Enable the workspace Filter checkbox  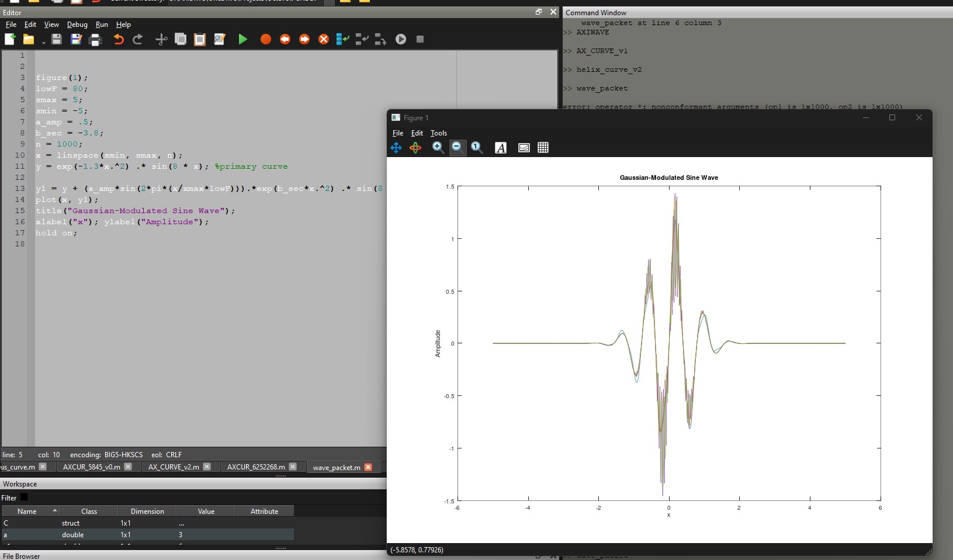24,498
